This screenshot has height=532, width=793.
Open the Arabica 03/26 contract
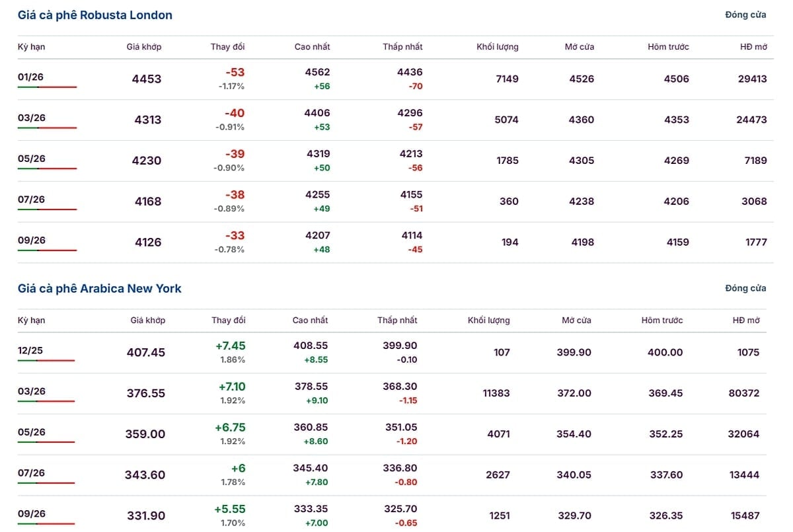point(32,392)
